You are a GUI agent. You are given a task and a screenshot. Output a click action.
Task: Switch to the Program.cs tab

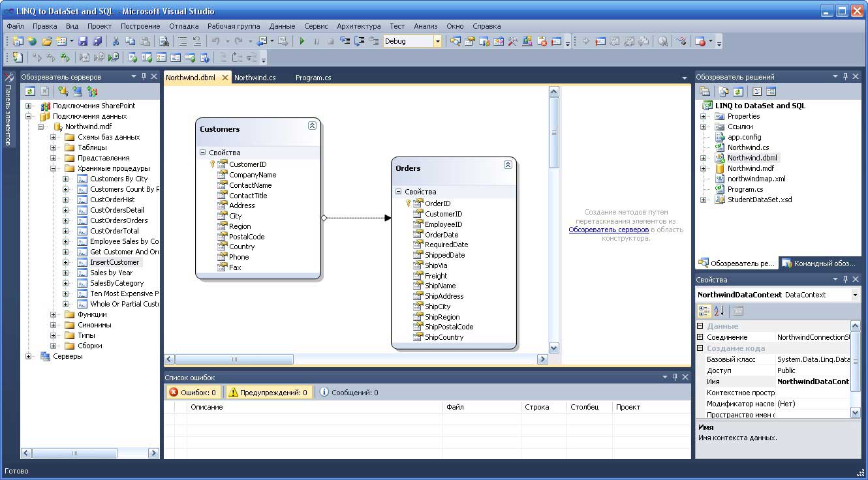tap(313, 77)
